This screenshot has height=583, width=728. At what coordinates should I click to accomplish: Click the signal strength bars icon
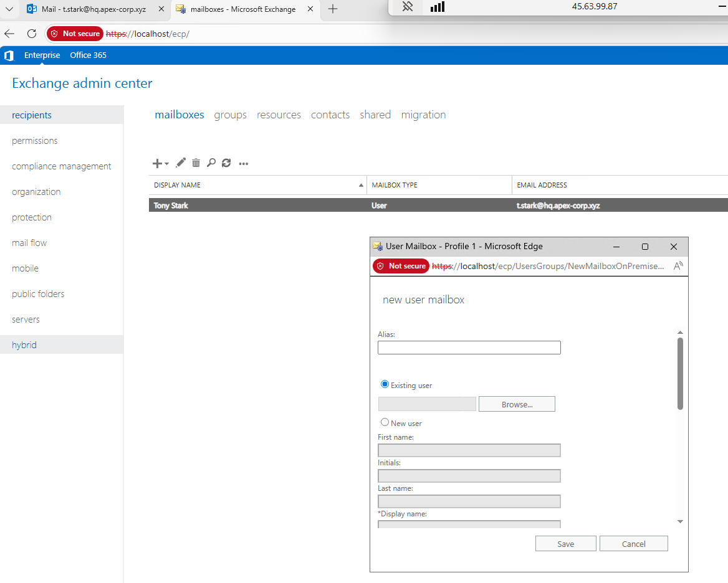pyautogui.click(x=438, y=6)
